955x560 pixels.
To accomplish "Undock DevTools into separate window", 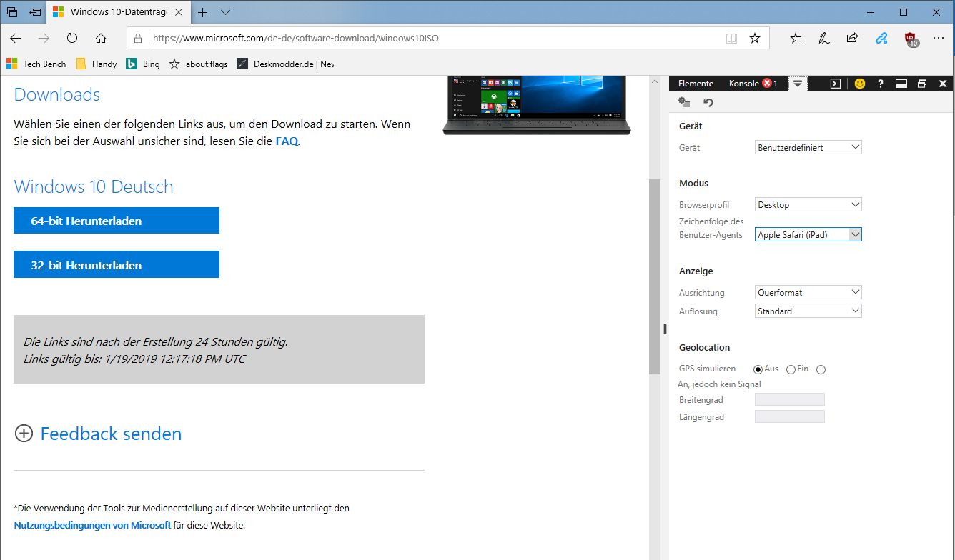I will (922, 84).
